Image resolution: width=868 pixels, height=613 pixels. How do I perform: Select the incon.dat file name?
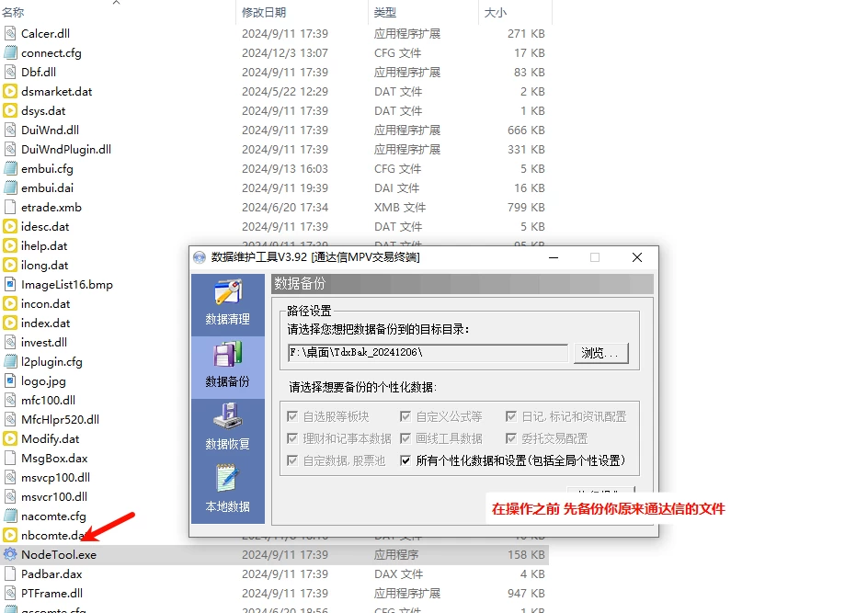coord(45,303)
